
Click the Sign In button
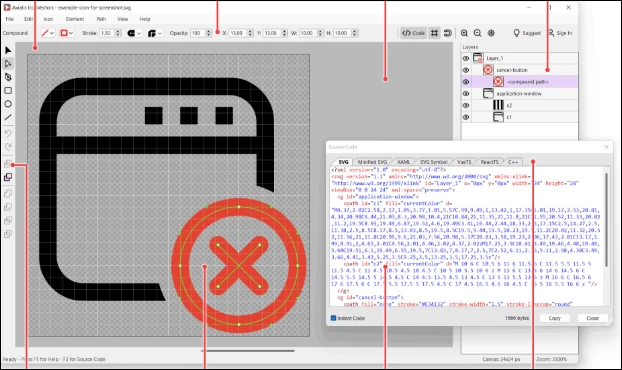click(x=560, y=33)
